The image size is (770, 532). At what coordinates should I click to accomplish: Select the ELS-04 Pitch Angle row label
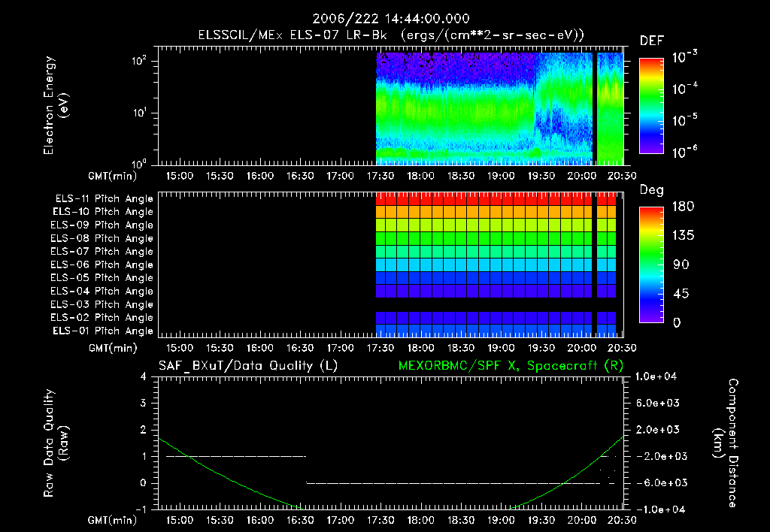tap(102, 291)
